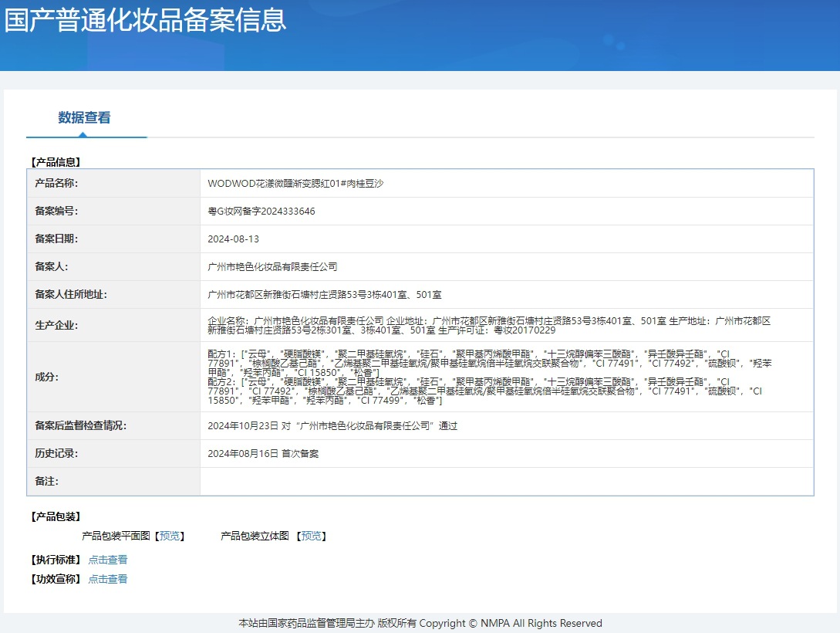Viewport: 840px width, 633px height.
Task: Click the 成分 row label
Action: [46, 377]
